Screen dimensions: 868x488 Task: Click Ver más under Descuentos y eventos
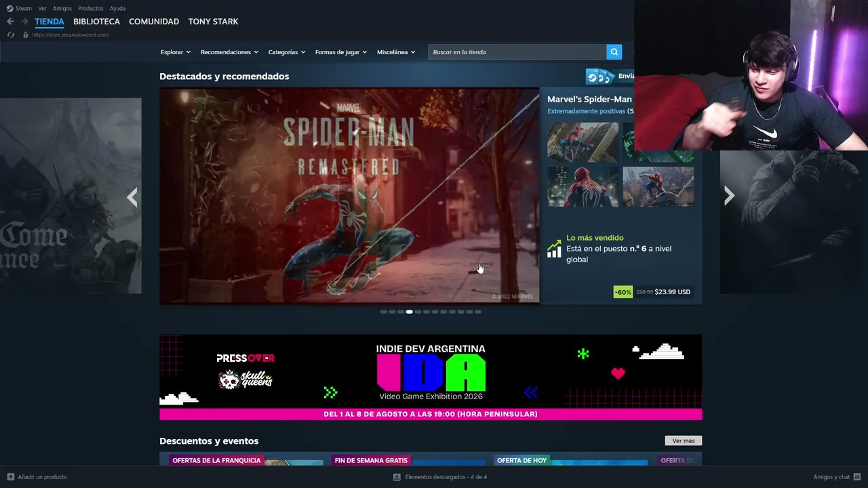683,441
